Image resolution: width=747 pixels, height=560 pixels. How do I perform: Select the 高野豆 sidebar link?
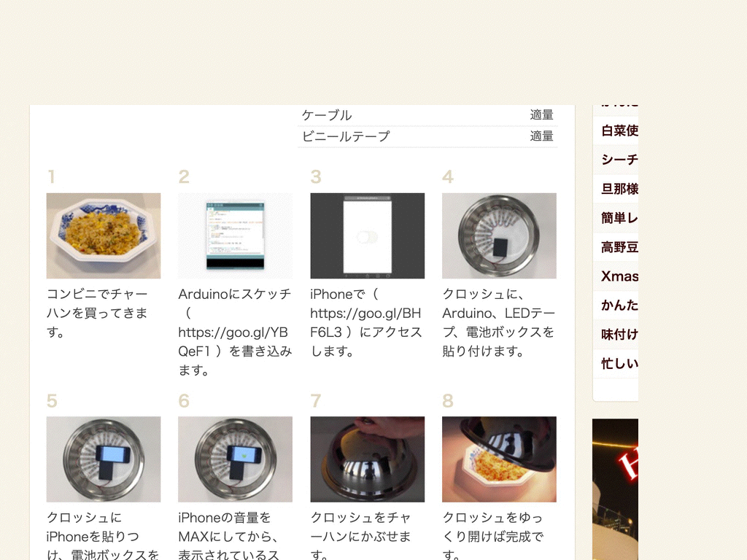point(619,247)
